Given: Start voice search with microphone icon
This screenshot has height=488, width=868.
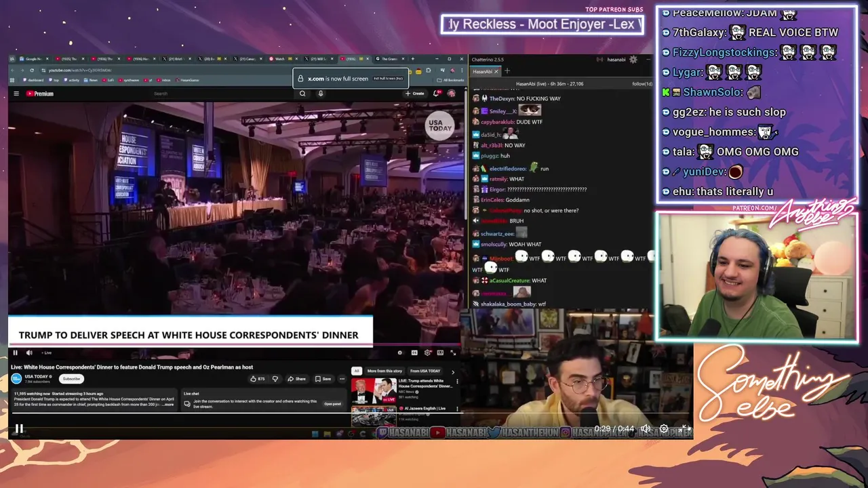Looking at the screenshot, I should pos(321,94).
